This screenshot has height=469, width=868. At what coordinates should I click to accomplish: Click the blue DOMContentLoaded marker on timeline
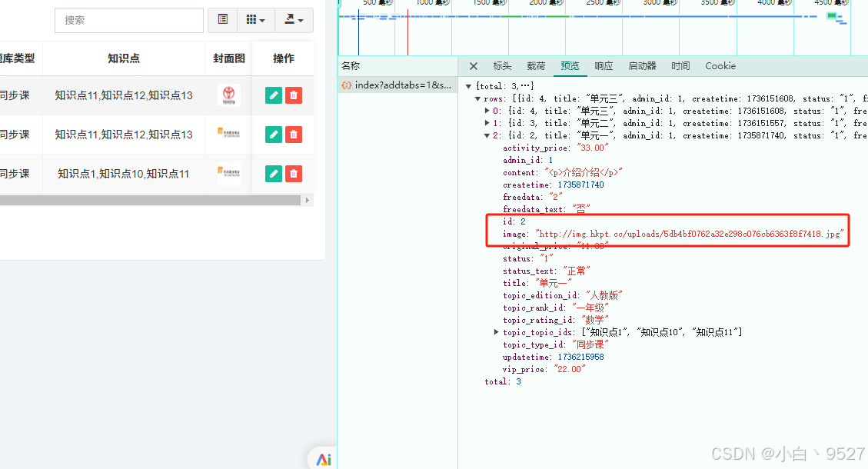tap(358, 32)
